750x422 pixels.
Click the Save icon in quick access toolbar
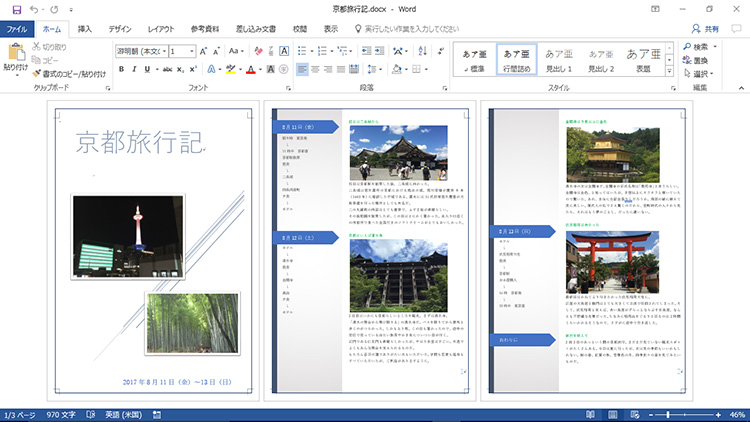click(x=16, y=9)
